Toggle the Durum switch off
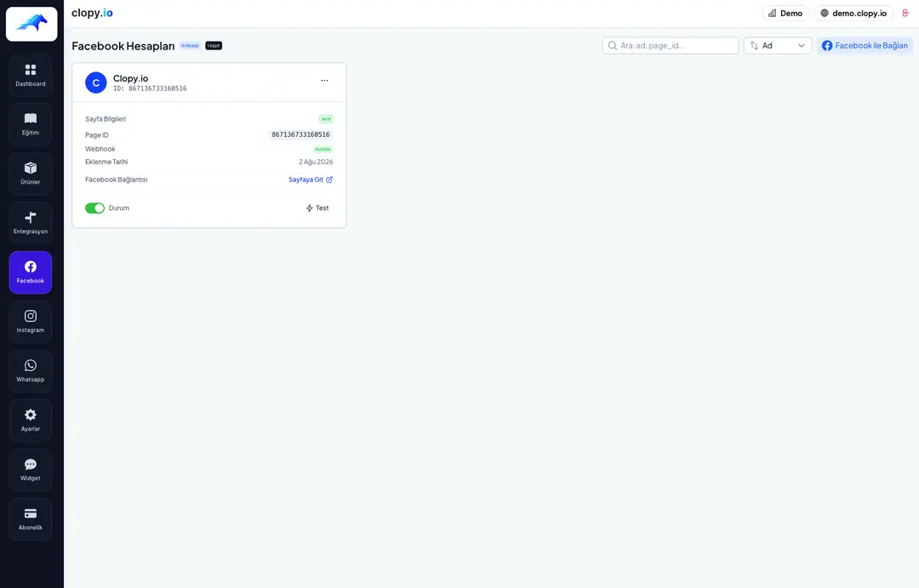This screenshot has height=588, width=919. point(95,208)
